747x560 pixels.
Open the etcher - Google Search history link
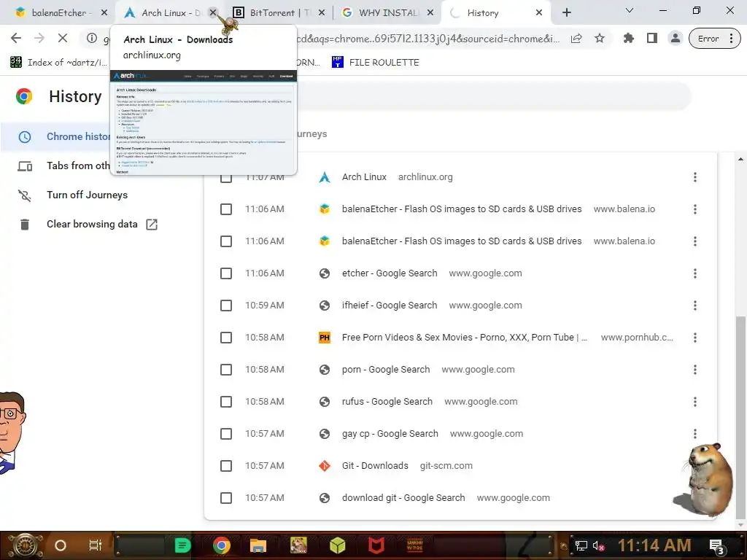coord(390,273)
